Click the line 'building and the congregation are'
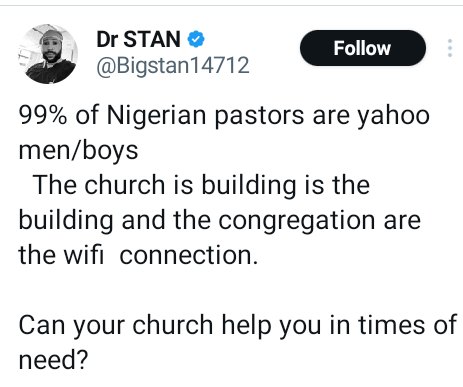Image resolution: width=463 pixels, height=387 pixels. (220, 221)
